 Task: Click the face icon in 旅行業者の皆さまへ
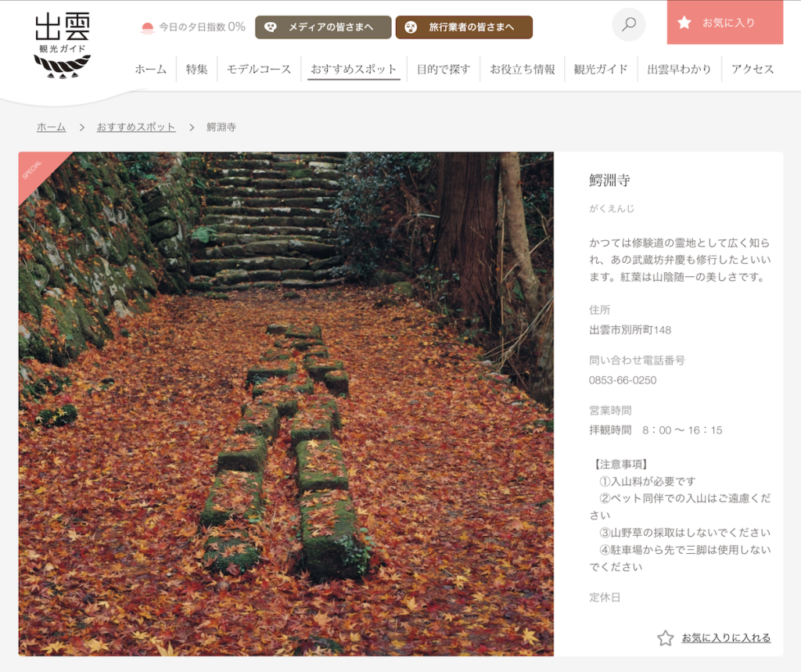tap(411, 27)
